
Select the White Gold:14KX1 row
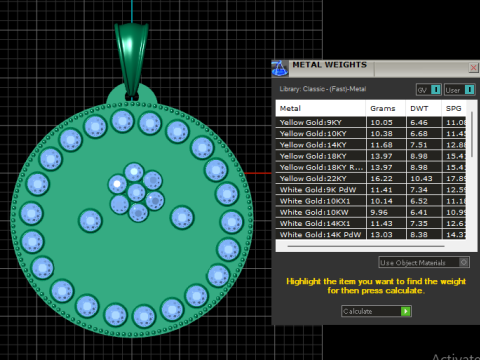click(x=371, y=223)
